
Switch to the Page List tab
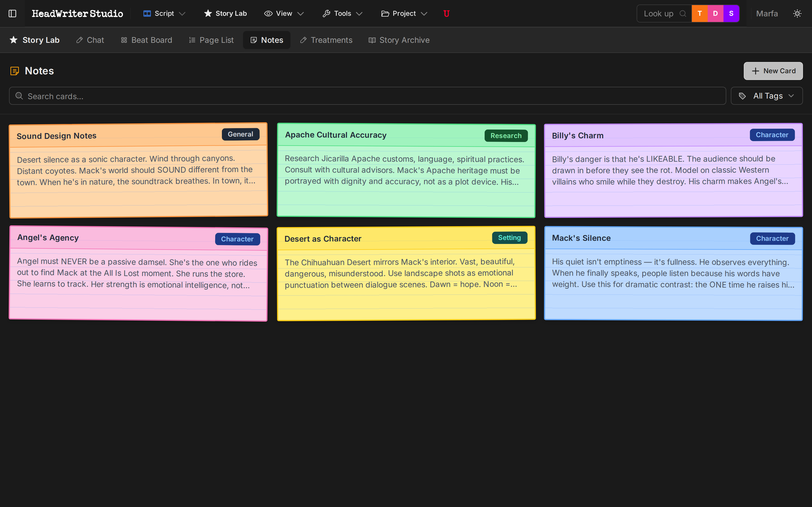[x=211, y=40]
